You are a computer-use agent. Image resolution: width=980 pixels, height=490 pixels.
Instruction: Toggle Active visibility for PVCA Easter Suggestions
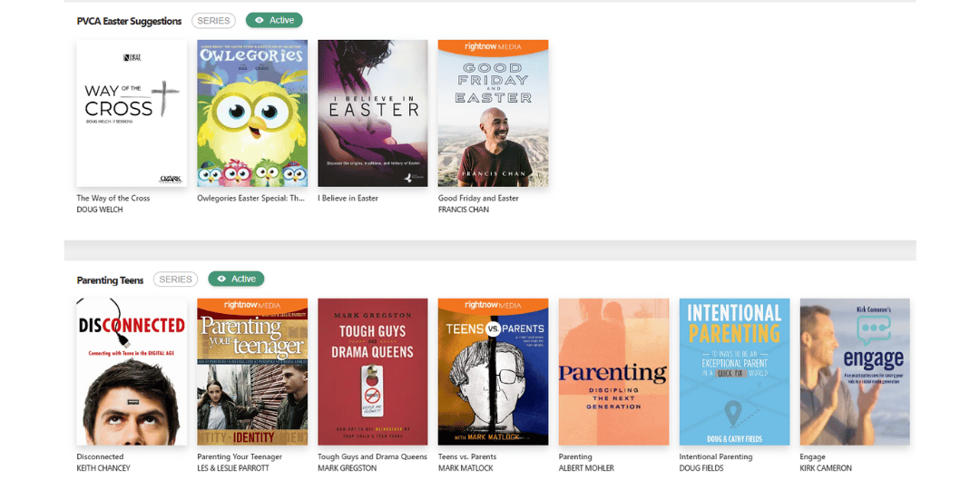[x=274, y=20]
